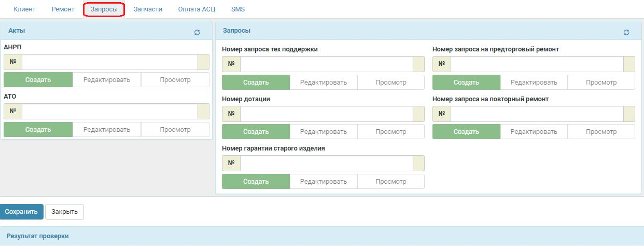Viewport: 644px width, 246px height.
Task: Switch to the SMS tab
Action: point(238,9)
